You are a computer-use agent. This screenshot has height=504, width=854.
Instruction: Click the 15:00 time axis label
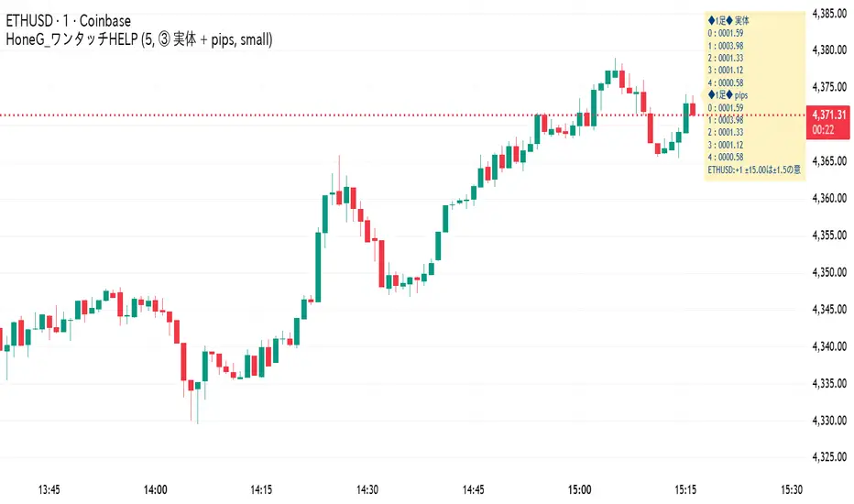tap(579, 488)
